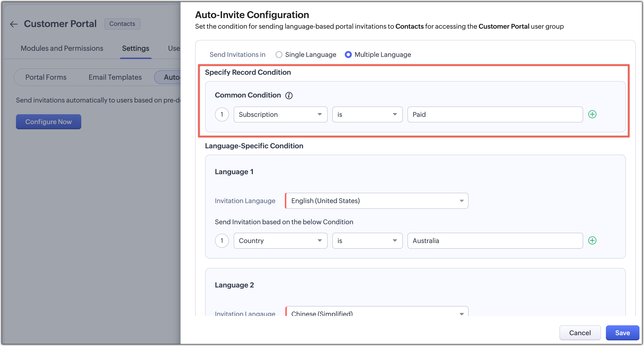Switch to the Modules and Permissions tab
The height and width of the screenshot is (346, 644).
coord(62,48)
